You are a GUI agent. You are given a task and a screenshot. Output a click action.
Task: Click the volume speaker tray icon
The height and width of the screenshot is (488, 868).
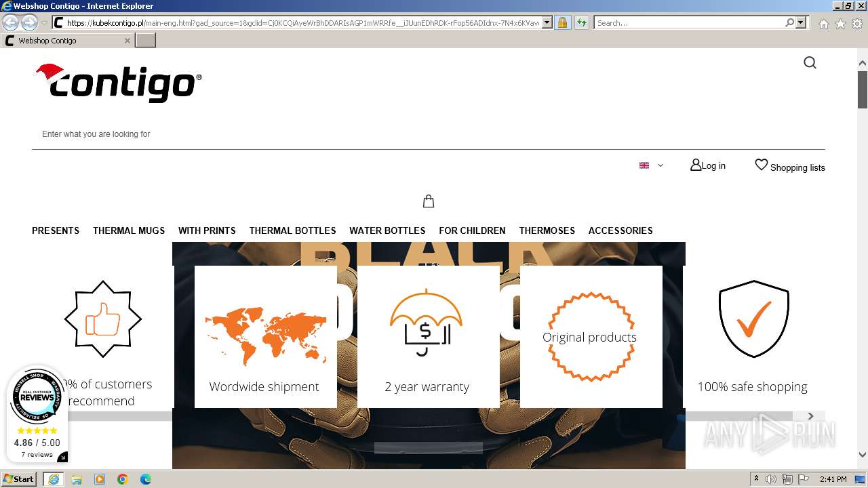pyautogui.click(x=771, y=479)
